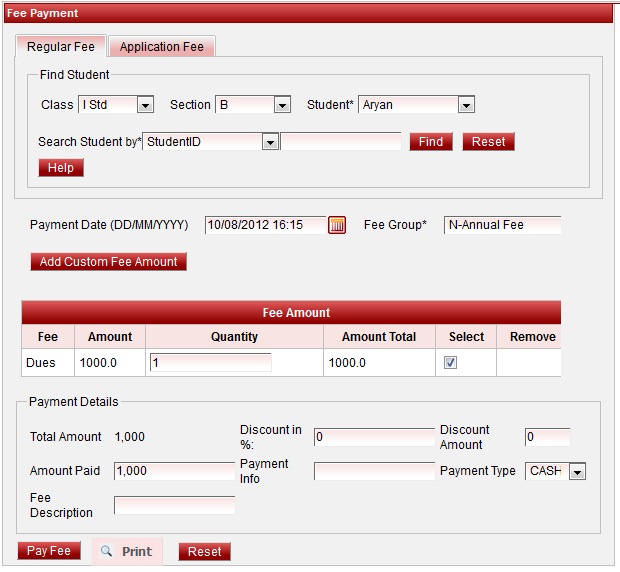Open the calendar date picker icon
Image resolution: width=620 pixels, height=572 pixels.
[337, 225]
